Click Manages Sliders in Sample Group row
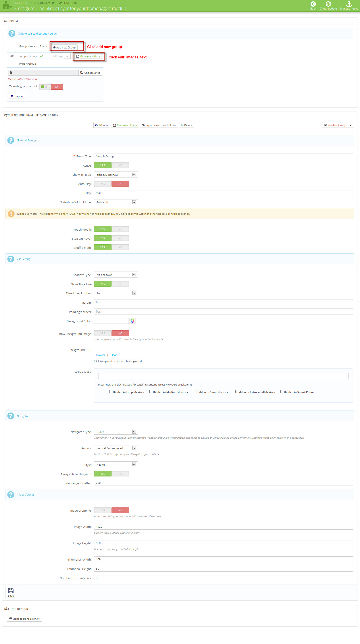This screenshot has height=644, width=360. point(88,56)
